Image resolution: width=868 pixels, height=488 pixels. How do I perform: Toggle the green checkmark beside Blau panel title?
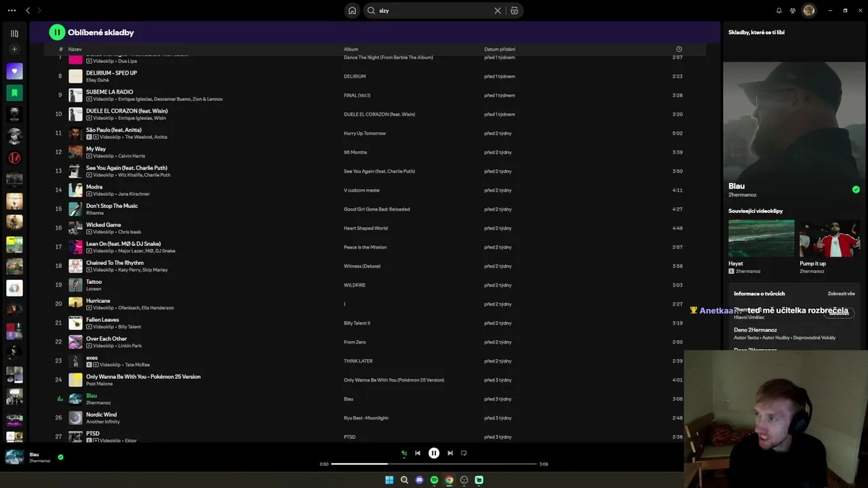click(856, 190)
